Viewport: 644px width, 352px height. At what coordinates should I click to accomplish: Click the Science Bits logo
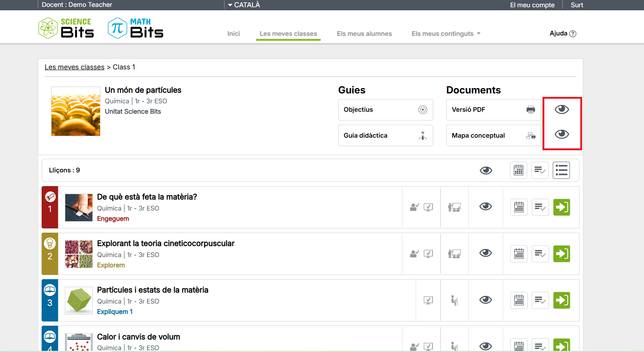66,28
